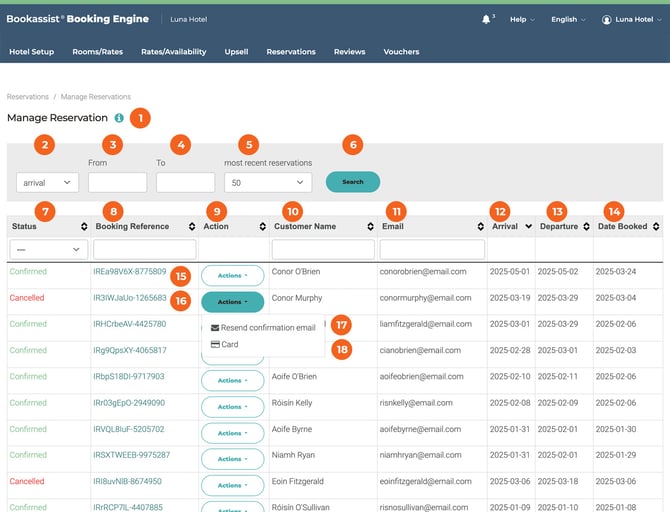Sort by Date Booked column arrows

coord(656,227)
